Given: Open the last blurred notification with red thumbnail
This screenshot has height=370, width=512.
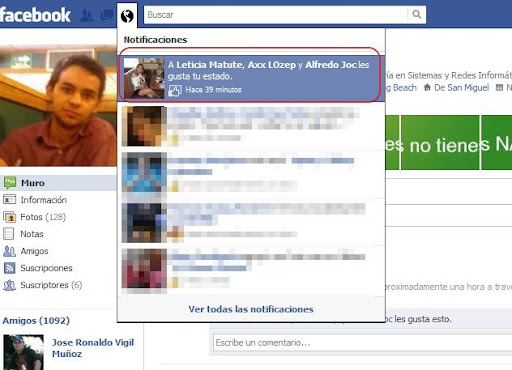Looking at the screenshot, I should [251, 270].
